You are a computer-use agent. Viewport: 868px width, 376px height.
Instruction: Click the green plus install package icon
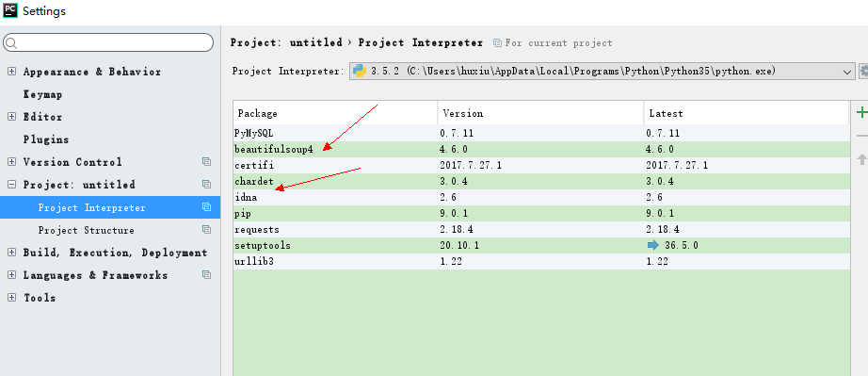862,113
